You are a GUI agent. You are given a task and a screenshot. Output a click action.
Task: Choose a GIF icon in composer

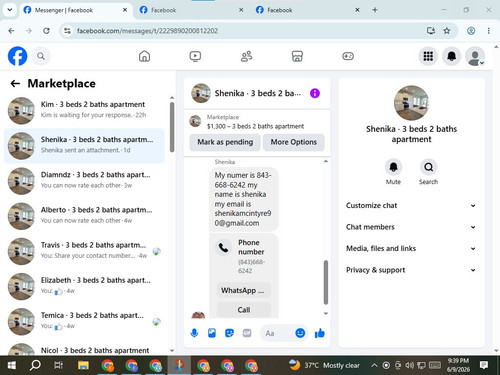[247, 333]
